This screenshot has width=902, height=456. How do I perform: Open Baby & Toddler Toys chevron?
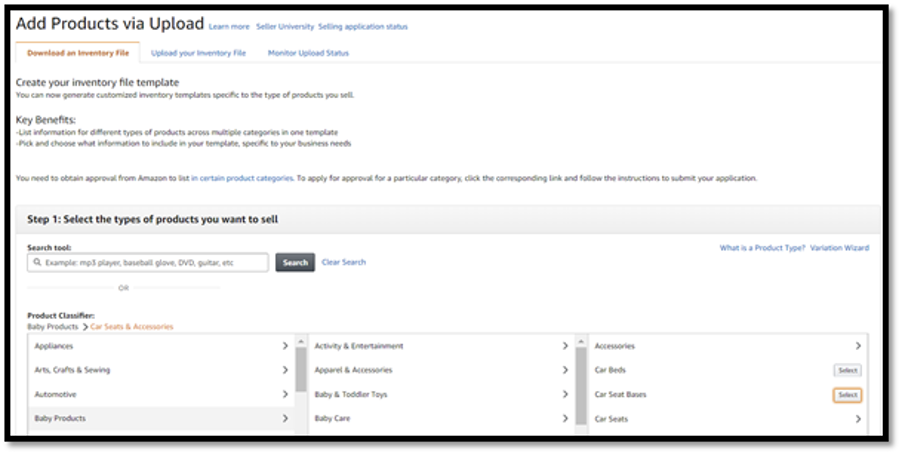[565, 394]
